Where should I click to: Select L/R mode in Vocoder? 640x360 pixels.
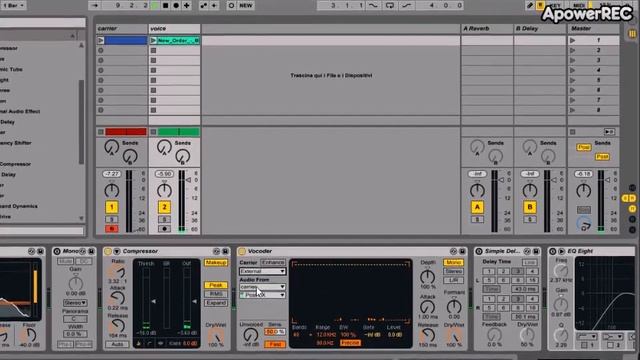453,280
